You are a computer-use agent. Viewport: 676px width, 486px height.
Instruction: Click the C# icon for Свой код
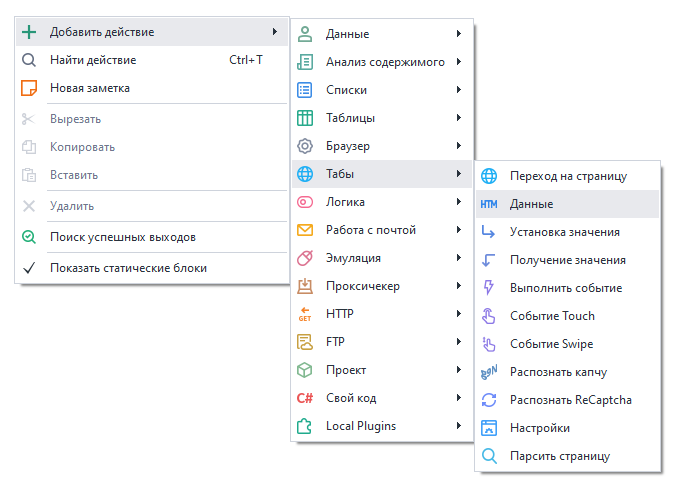pyautogui.click(x=306, y=398)
